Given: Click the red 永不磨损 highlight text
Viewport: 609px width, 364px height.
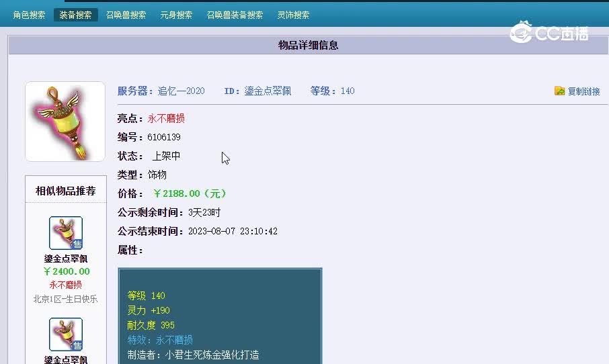Looking at the screenshot, I should click(x=166, y=118).
